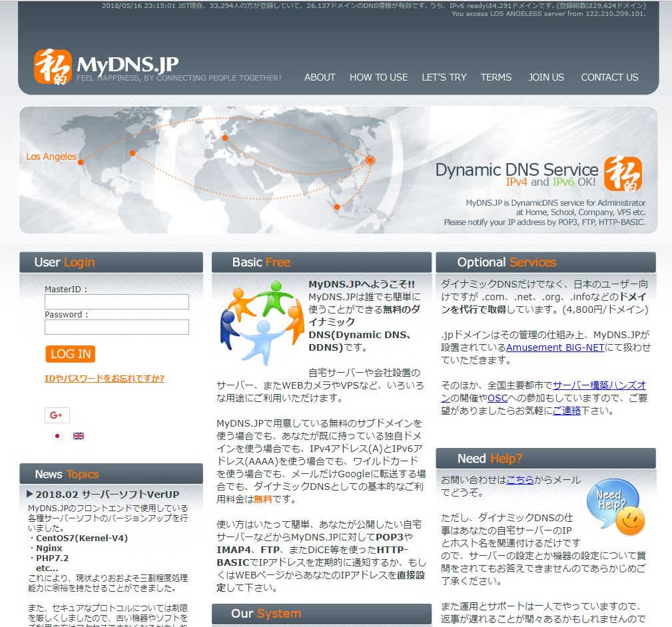Viewport: 672px width, 627px height.
Task: Open the JOIN US menu item
Action: click(546, 77)
